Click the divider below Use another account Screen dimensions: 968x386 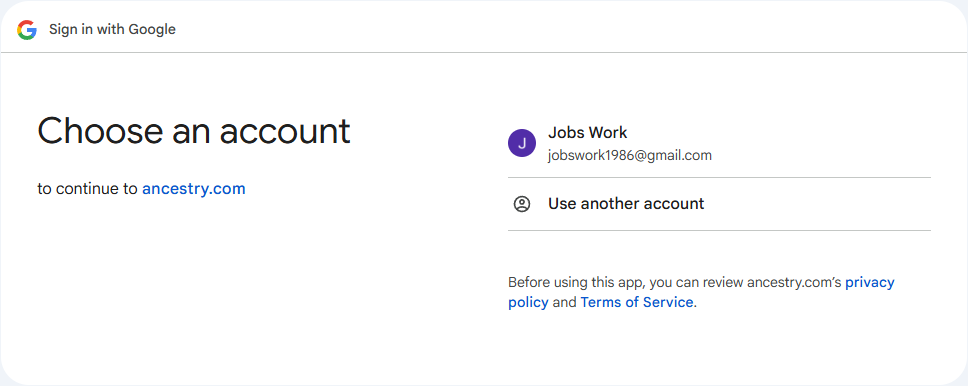(x=719, y=231)
